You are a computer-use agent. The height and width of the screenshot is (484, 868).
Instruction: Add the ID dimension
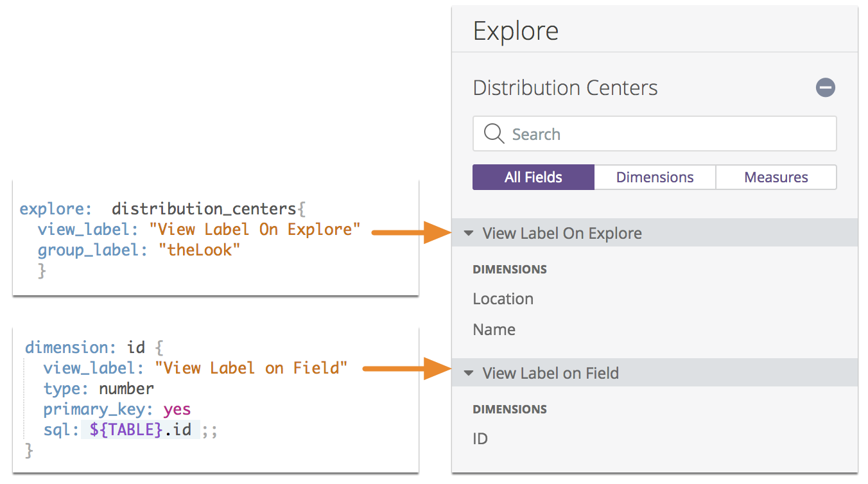click(480, 439)
